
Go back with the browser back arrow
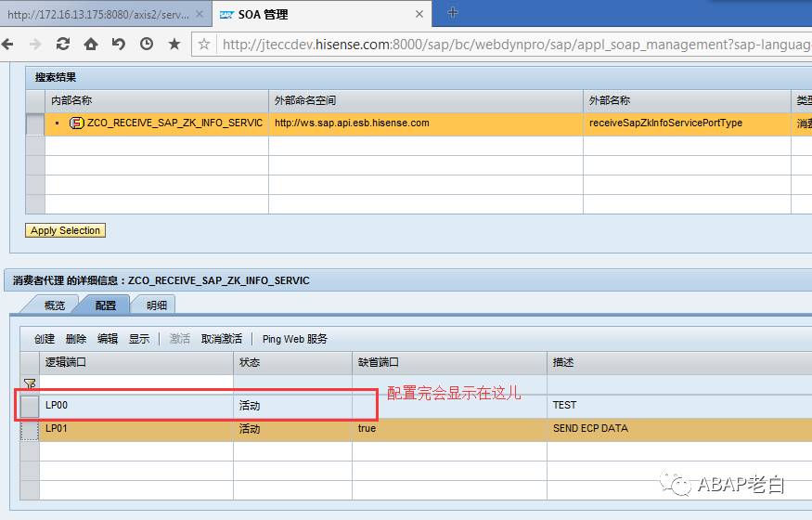point(7,44)
